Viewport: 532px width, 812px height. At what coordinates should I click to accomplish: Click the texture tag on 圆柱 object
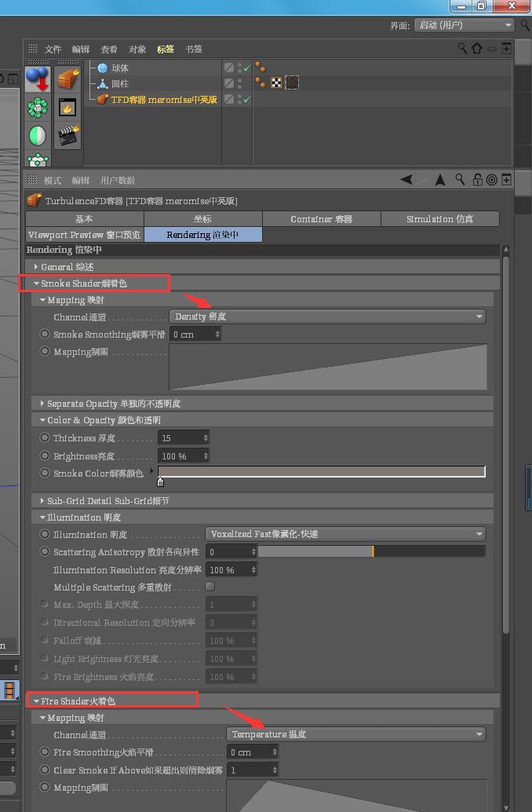(276, 82)
